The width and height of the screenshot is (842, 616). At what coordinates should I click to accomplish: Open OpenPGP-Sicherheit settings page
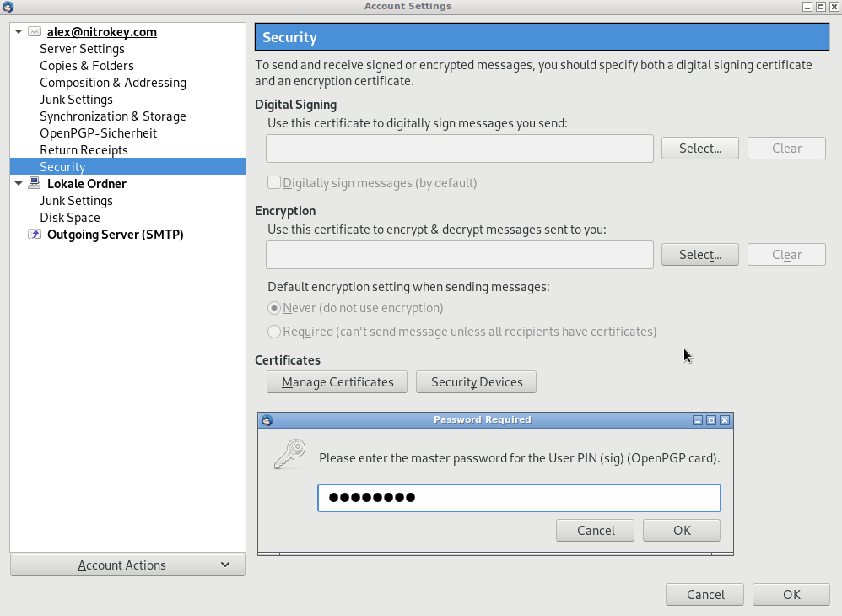(98, 133)
